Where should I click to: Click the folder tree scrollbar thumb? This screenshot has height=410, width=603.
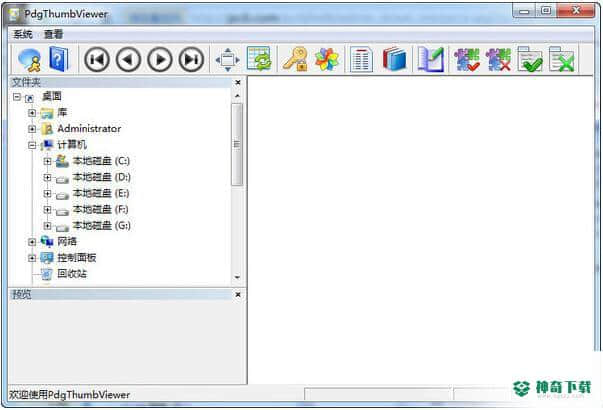[x=237, y=144]
